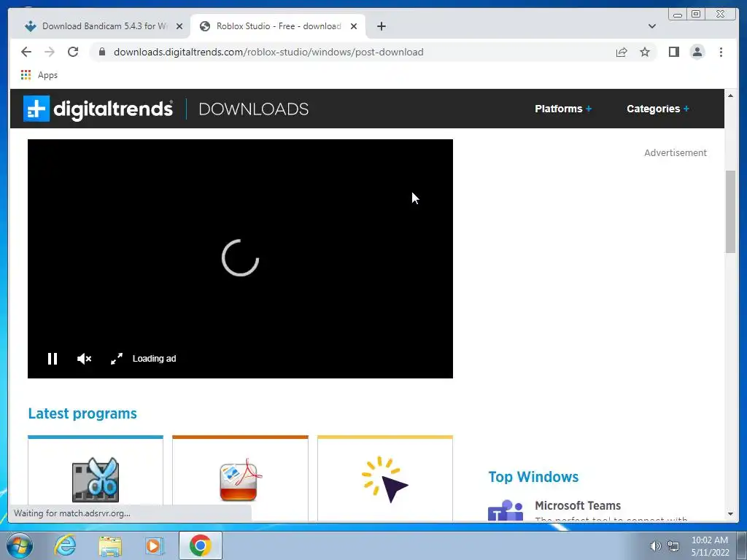Open the Windows Start menu
The height and width of the screenshot is (560, 747).
(x=20, y=545)
